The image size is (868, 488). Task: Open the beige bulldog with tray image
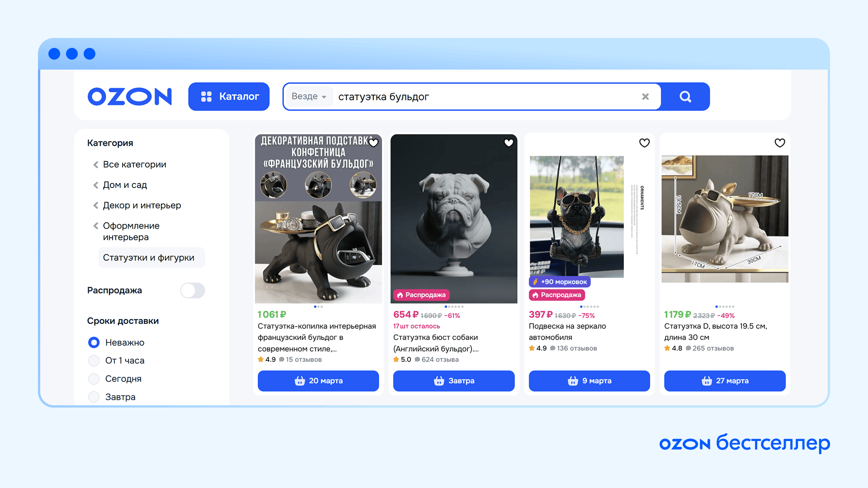coord(725,219)
